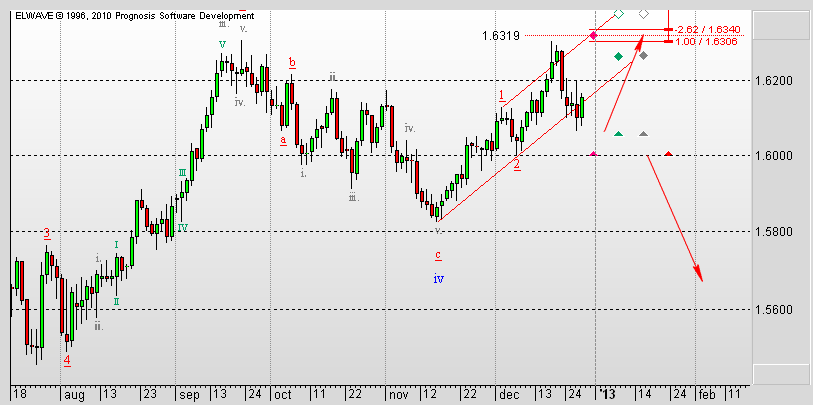
Task: Select the red underlined wave label 3
Action: 47,232
